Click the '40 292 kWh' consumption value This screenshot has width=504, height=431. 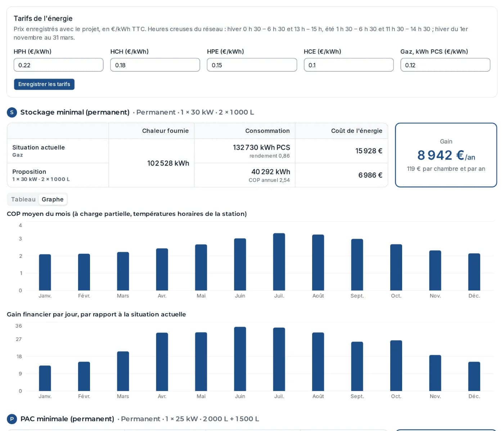pyautogui.click(x=271, y=172)
